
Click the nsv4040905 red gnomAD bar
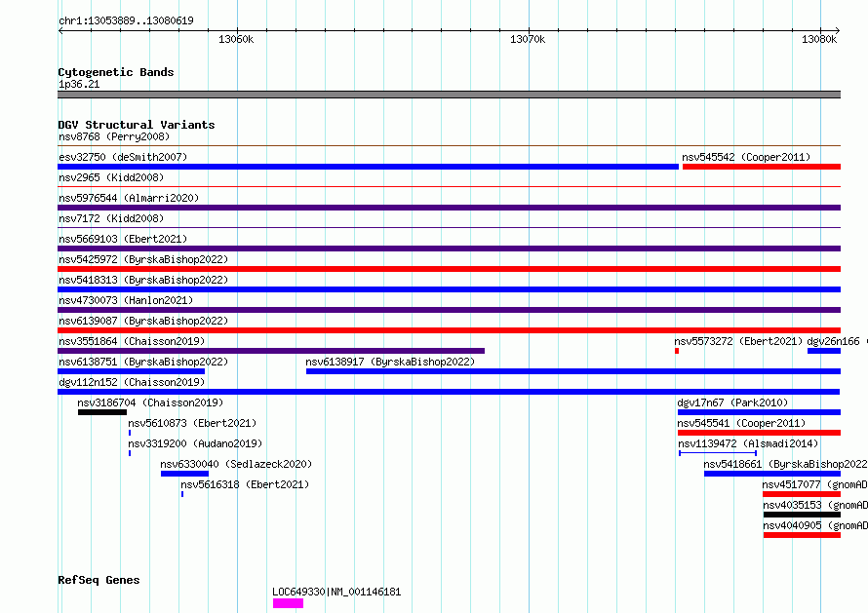click(x=802, y=535)
